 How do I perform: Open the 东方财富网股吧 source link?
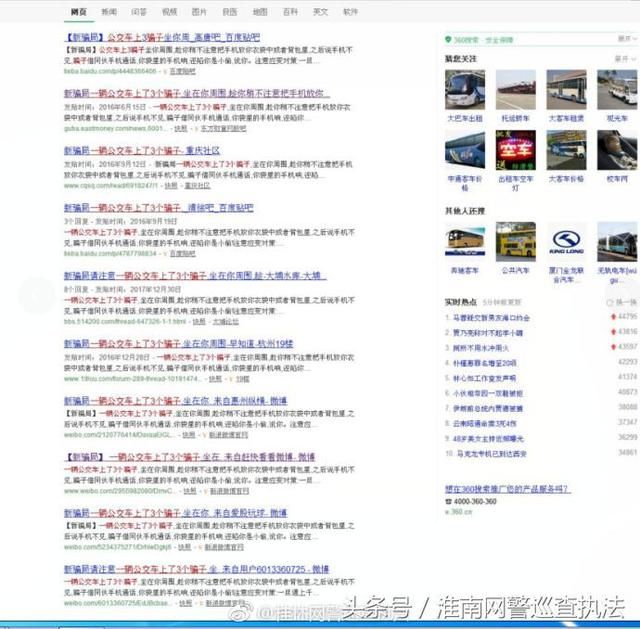tap(223, 129)
